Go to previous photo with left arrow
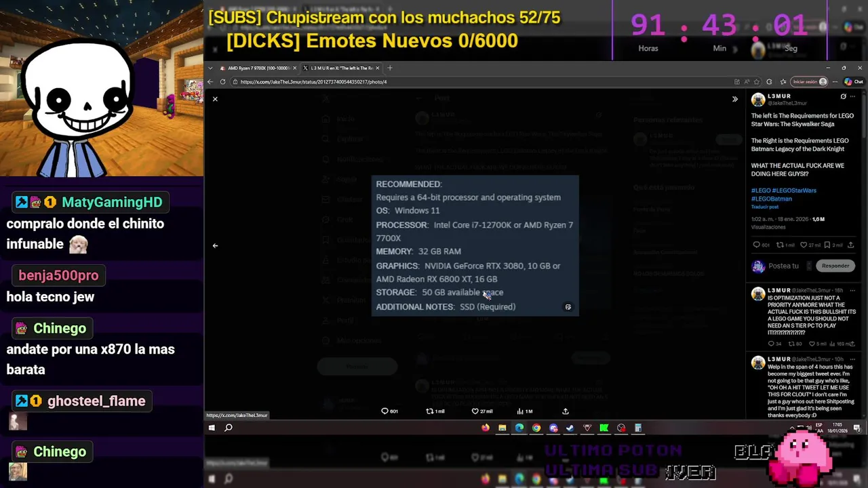 [215, 245]
